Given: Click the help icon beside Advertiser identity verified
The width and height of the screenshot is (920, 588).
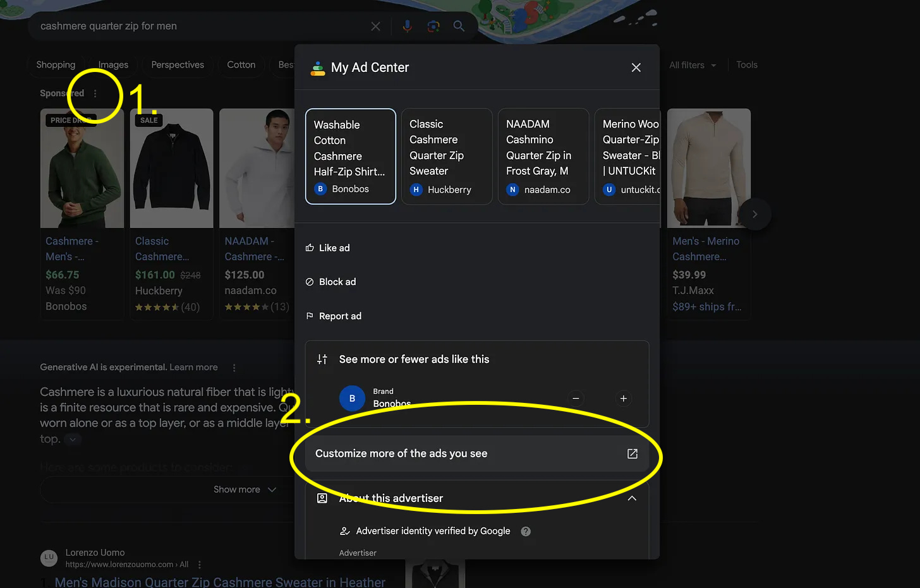Looking at the screenshot, I should 526,531.
